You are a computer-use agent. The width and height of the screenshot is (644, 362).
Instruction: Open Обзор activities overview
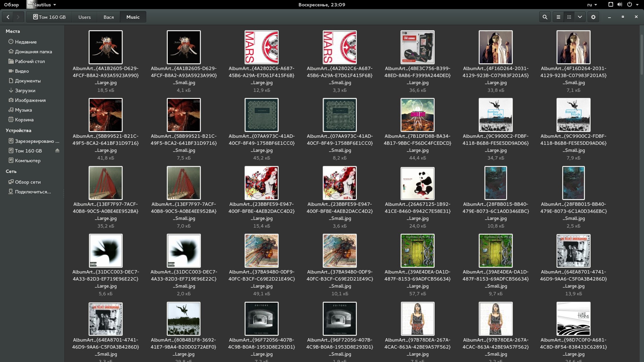coord(11,5)
